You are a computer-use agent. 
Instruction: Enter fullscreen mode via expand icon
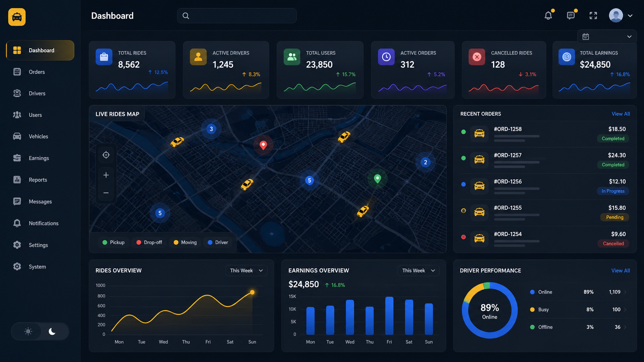tap(593, 15)
